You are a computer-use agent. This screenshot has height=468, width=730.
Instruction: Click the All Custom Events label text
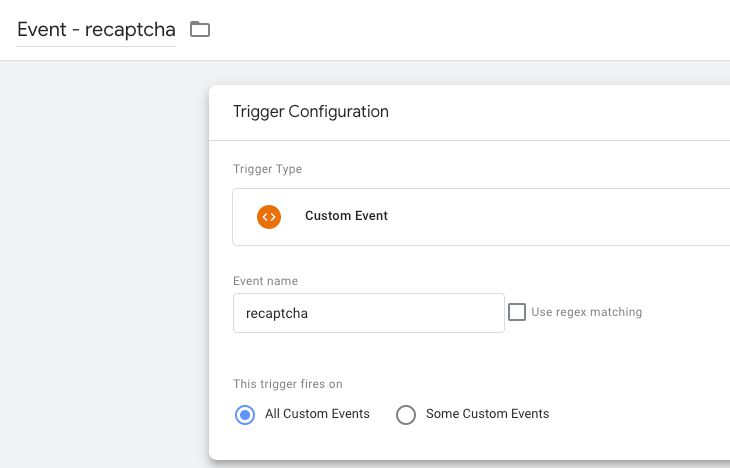(317, 414)
